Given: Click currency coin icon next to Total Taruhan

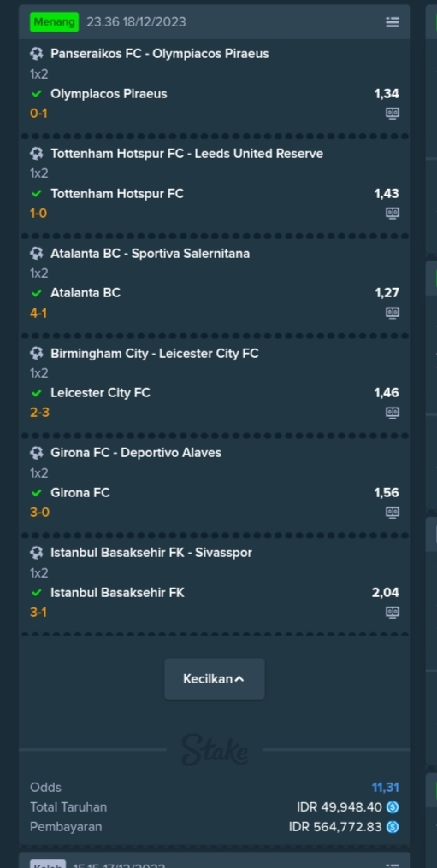Looking at the screenshot, I should pyautogui.click(x=393, y=807).
